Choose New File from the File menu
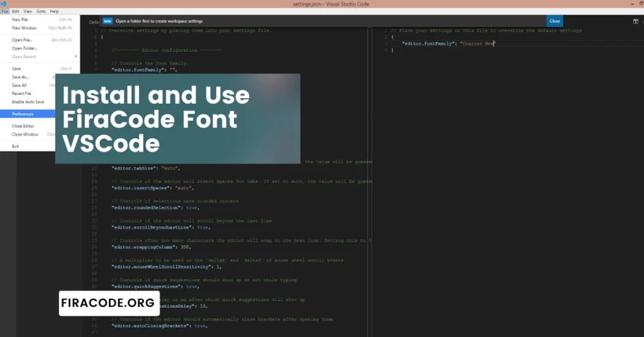The height and width of the screenshot is (337, 644). pos(40,19)
